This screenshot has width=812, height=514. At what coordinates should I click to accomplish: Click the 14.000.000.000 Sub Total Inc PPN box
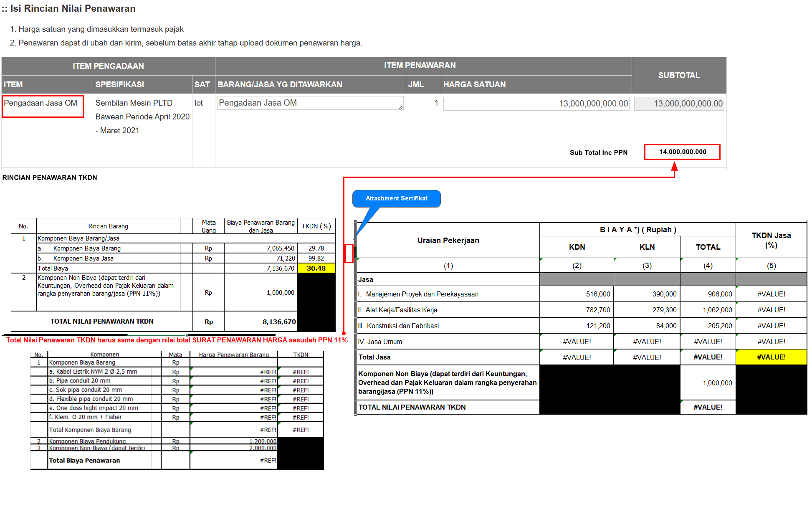pyautogui.click(x=682, y=152)
